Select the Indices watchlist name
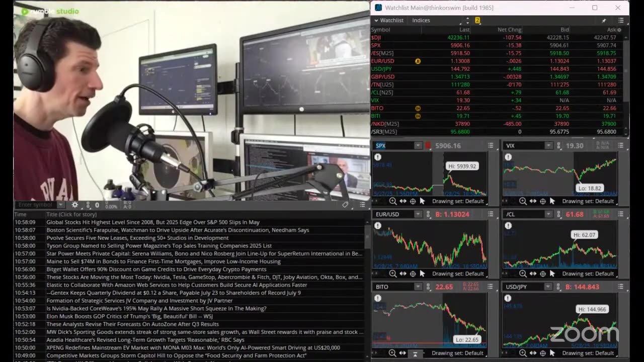644x362 pixels. (x=421, y=21)
